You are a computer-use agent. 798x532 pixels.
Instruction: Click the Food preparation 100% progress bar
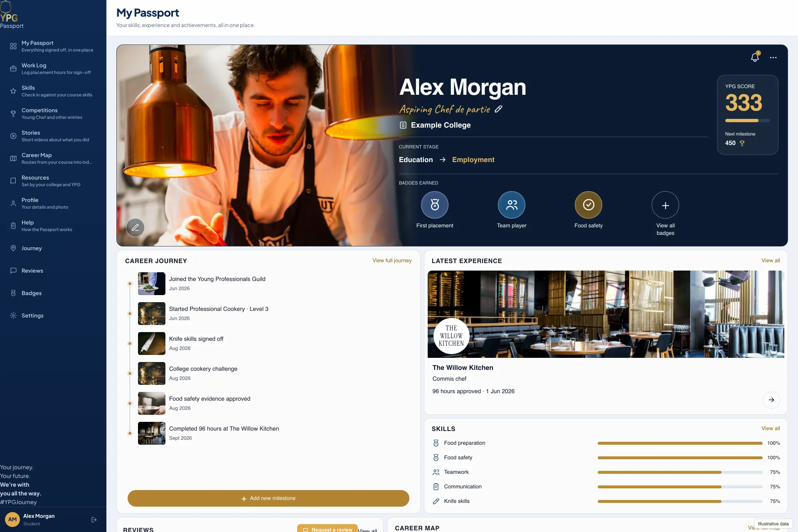pos(680,443)
